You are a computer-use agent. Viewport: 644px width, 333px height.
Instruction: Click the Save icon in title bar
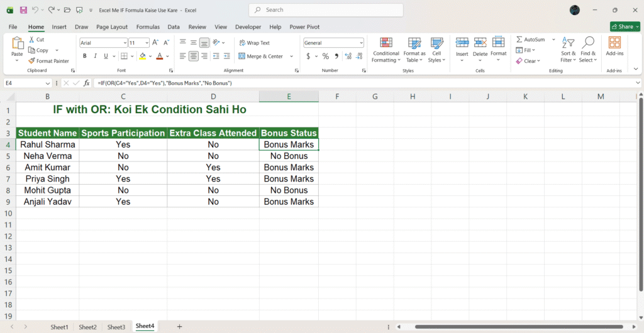(23, 10)
